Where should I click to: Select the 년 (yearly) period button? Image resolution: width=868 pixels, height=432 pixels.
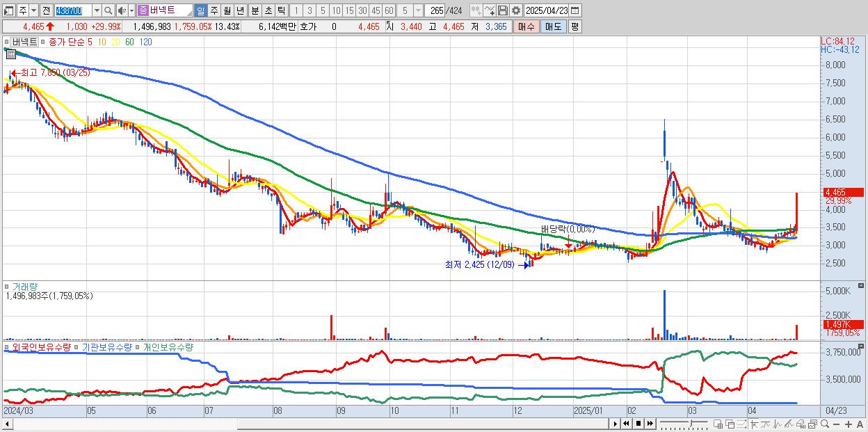240,10
